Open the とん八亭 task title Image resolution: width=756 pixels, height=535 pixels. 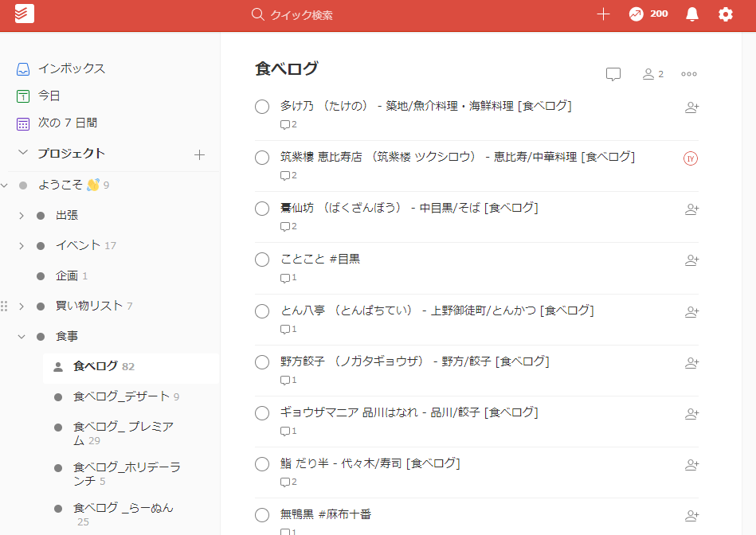click(437, 310)
